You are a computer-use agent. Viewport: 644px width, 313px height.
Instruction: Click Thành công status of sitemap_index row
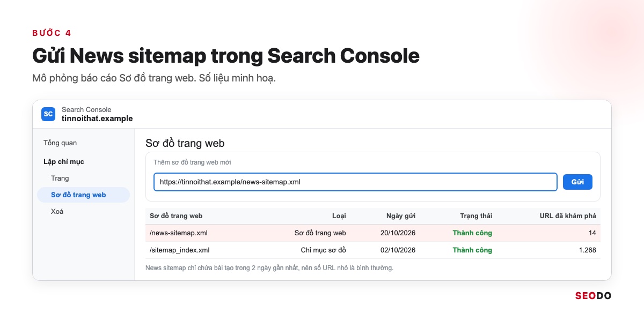coord(472,250)
